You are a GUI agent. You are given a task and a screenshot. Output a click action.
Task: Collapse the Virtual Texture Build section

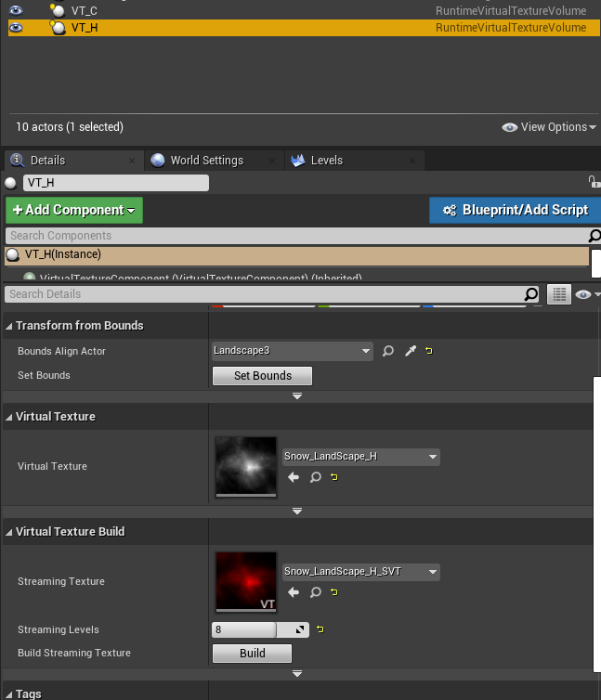(x=9, y=532)
